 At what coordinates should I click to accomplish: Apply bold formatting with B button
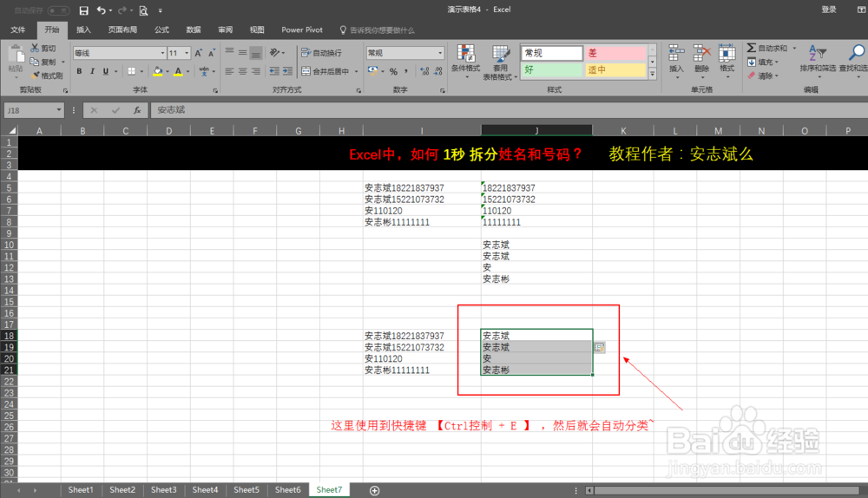(79, 71)
